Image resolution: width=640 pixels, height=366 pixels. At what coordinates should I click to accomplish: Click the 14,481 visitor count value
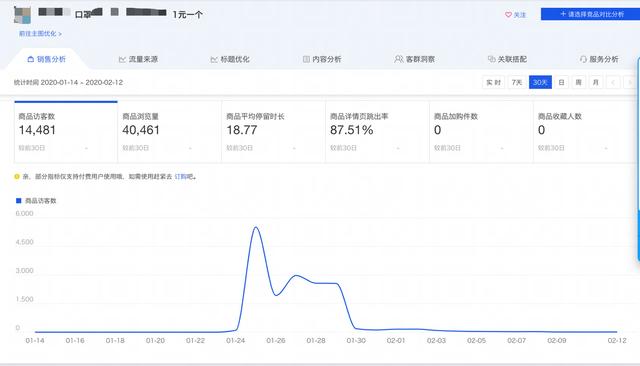37,130
